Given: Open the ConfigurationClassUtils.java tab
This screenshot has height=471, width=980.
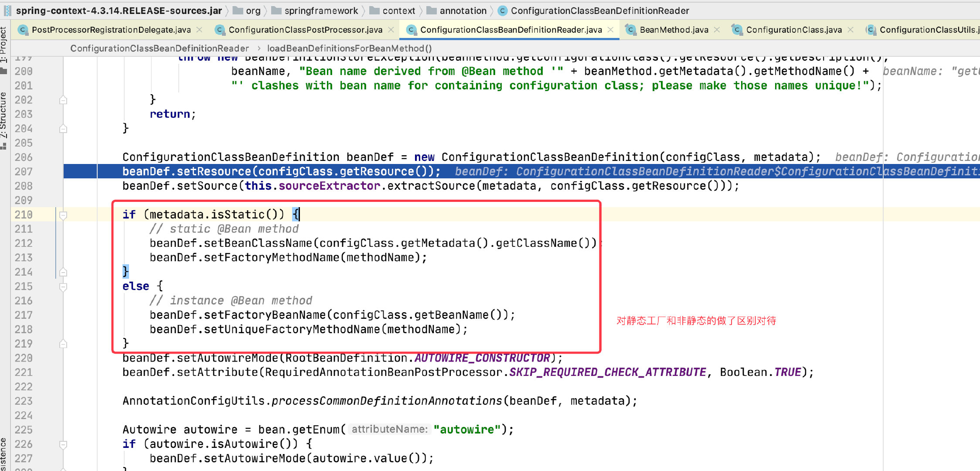Looking at the screenshot, I should click(x=929, y=30).
